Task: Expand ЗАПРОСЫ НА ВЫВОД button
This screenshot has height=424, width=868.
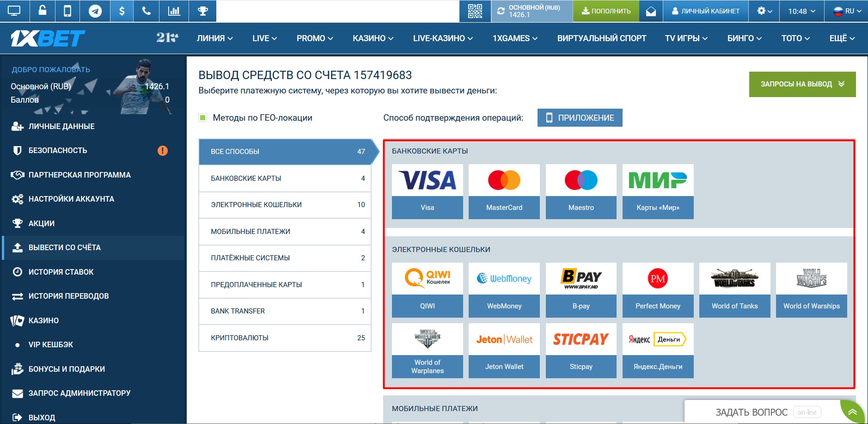Action: 802,84
